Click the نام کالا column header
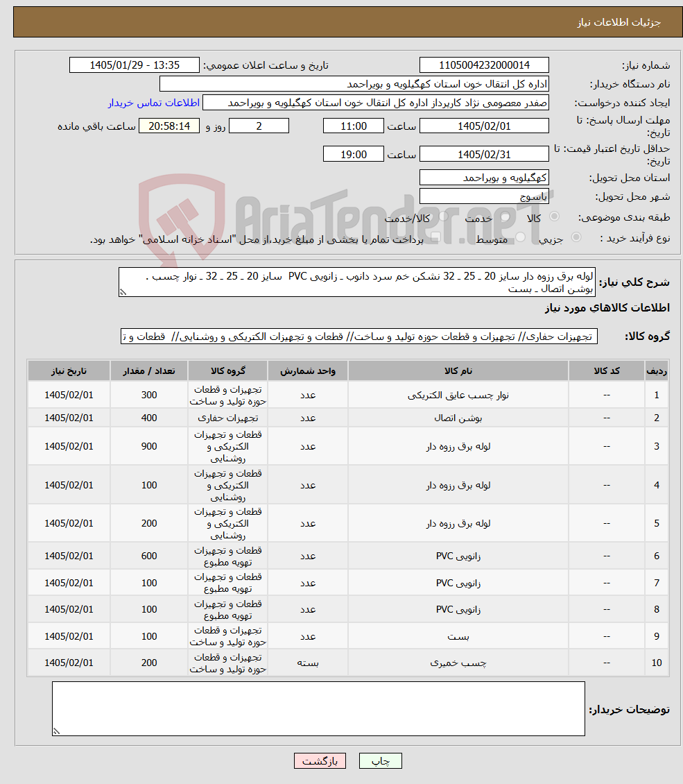683x784 pixels. pyautogui.click(x=458, y=371)
